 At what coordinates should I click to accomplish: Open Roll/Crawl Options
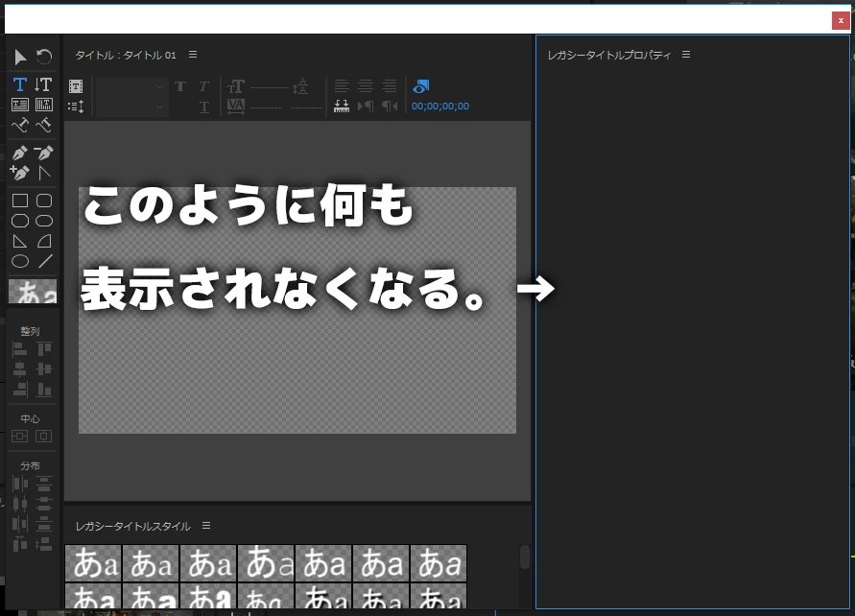tap(76, 107)
